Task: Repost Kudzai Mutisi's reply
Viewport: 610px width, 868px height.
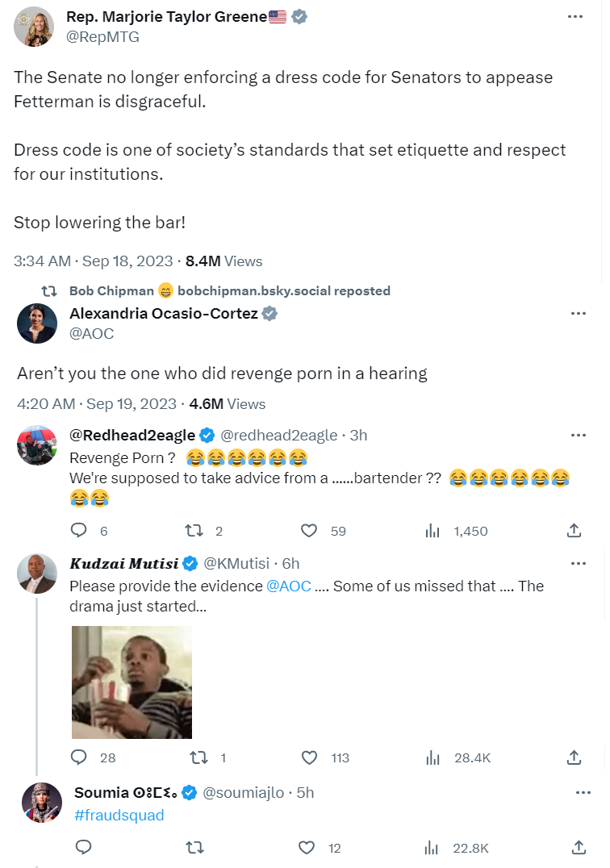Action: coord(198,757)
